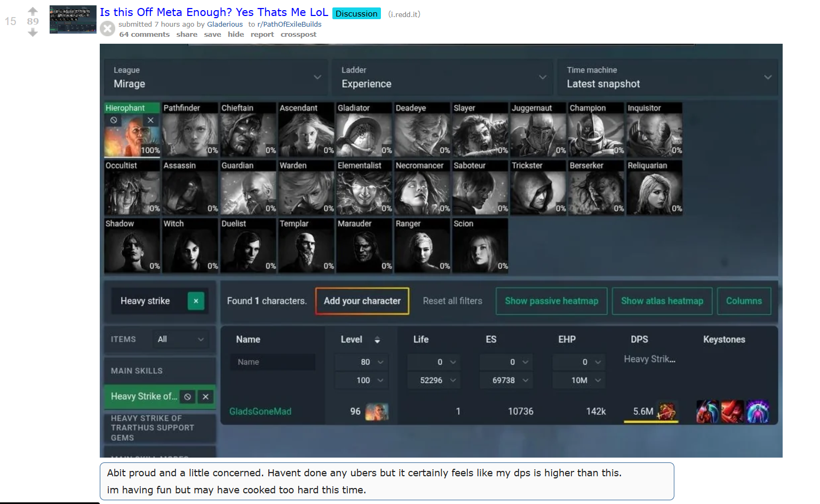Type in the Name filter field
Screen dimensions: 820x504
[x=273, y=362]
